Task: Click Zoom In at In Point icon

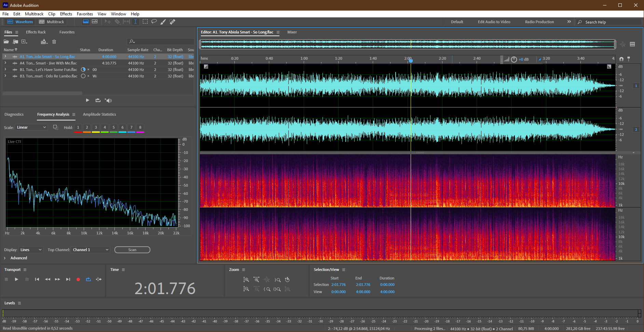Action: (267, 289)
